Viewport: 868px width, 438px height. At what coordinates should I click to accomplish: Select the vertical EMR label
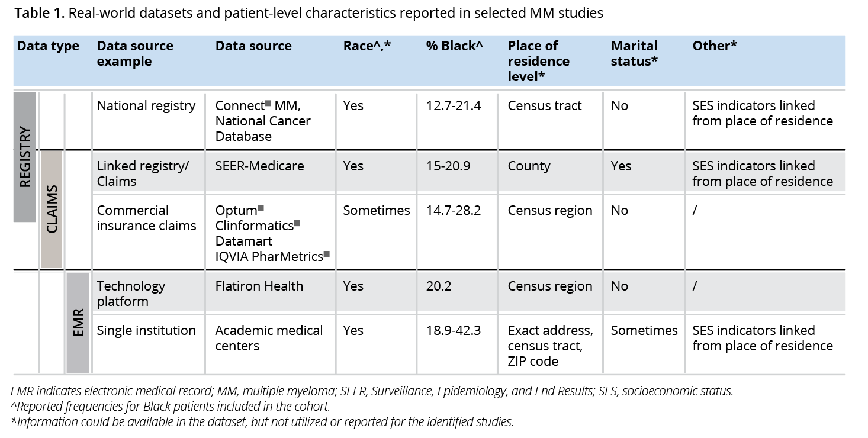(x=78, y=323)
